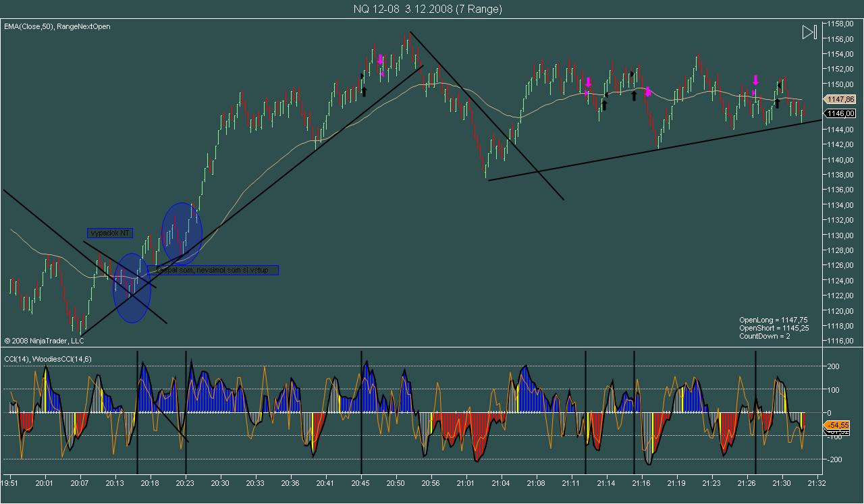Select the long rising trendline on the right
This screenshot has width=864, height=504.
tap(655, 150)
